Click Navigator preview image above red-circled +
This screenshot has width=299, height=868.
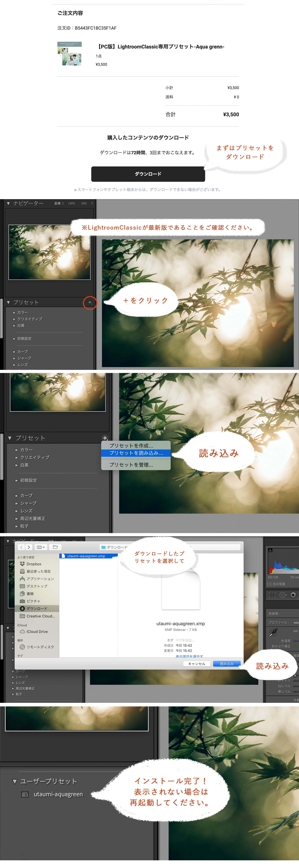click(50, 252)
